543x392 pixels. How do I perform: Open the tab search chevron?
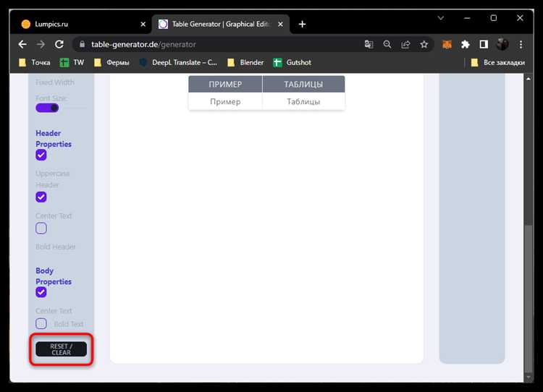pyautogui.click(x=440, y=18)
